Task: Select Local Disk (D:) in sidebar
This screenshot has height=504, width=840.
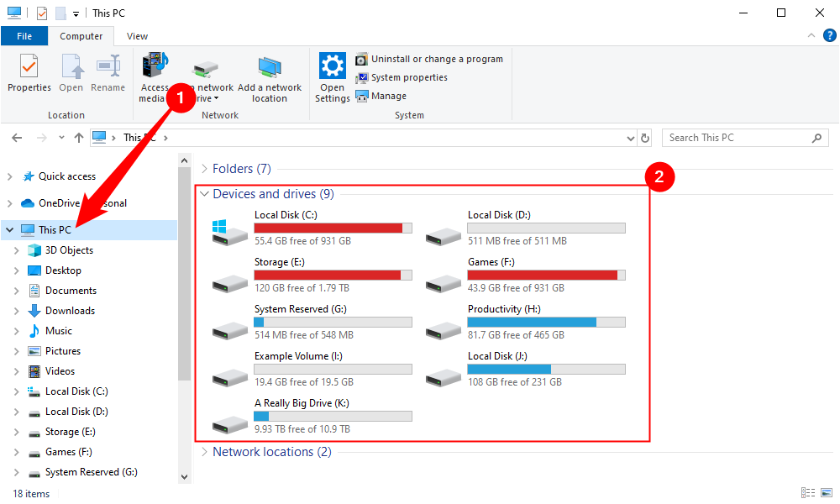Action: click(76, 412)
